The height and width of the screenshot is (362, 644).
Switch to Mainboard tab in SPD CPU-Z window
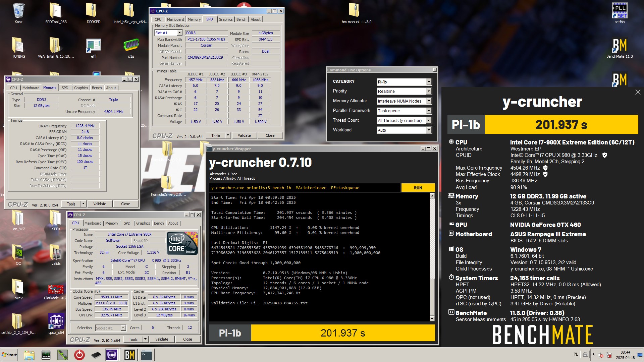tap(175, 19)
